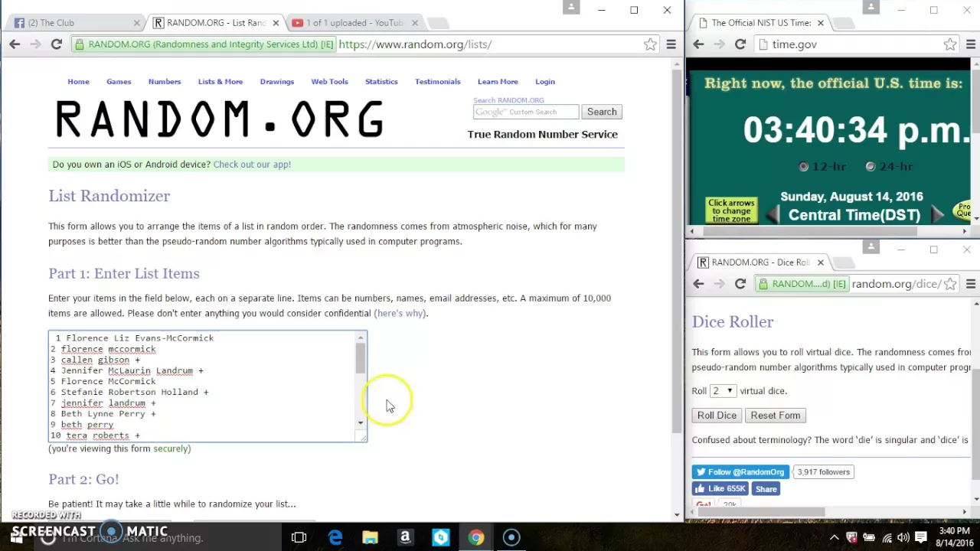Follow @RandomOrg on Twitter
980x551 pixels.
[x=740, y=472]
